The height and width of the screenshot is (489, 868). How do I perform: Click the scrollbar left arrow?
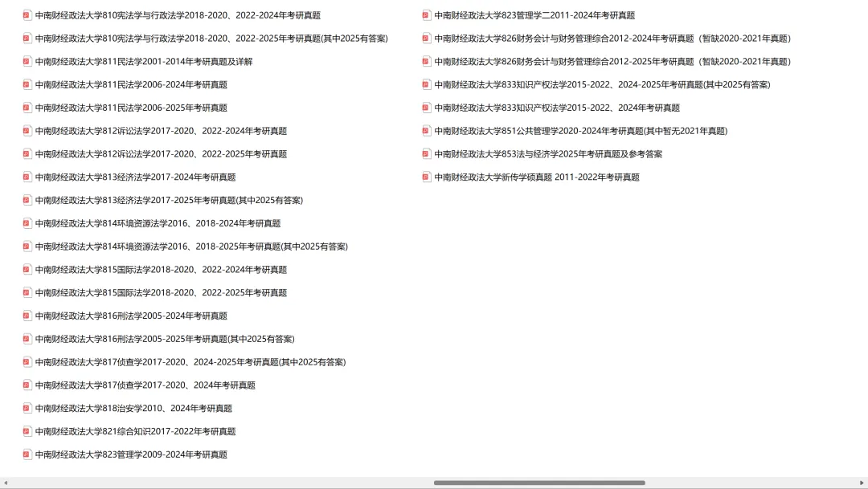point(6,483)
